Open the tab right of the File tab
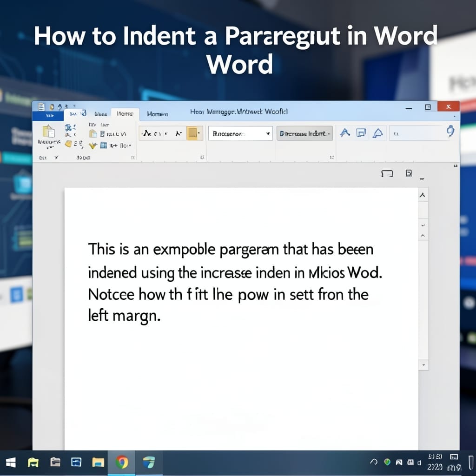The height and width of the screenshot is (476, 476). [x=78, y=113]
